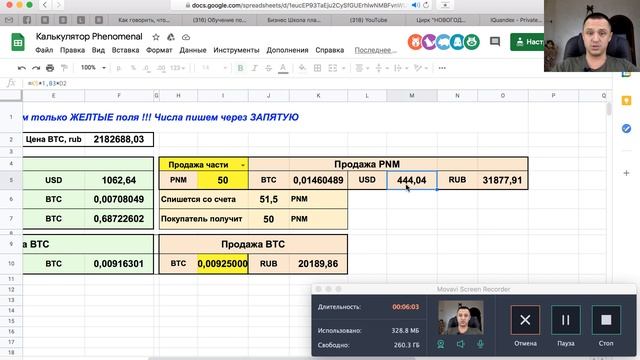640x360 pixels.
Task: Open the Данные menu
Action: click(x=193, y=50)
